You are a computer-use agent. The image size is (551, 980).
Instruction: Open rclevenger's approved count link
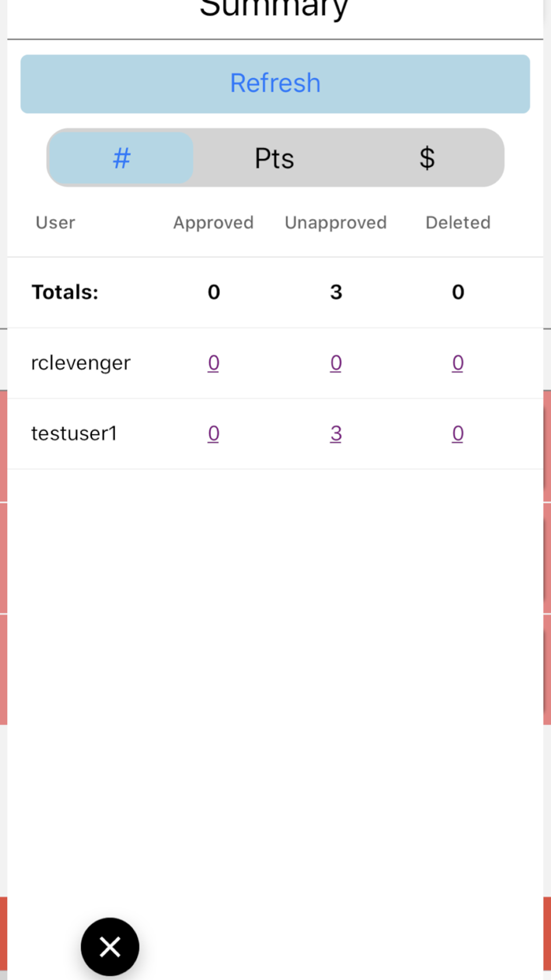coord(213,362)
